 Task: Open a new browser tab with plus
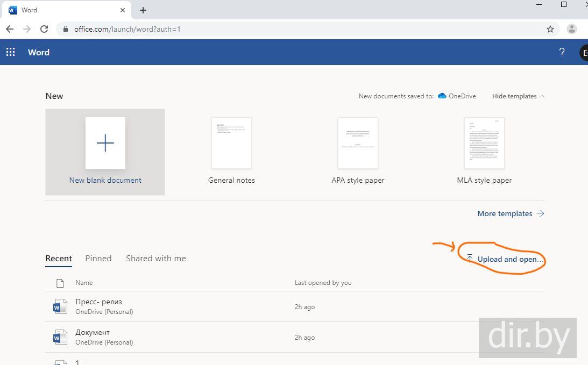click(143, 10)
